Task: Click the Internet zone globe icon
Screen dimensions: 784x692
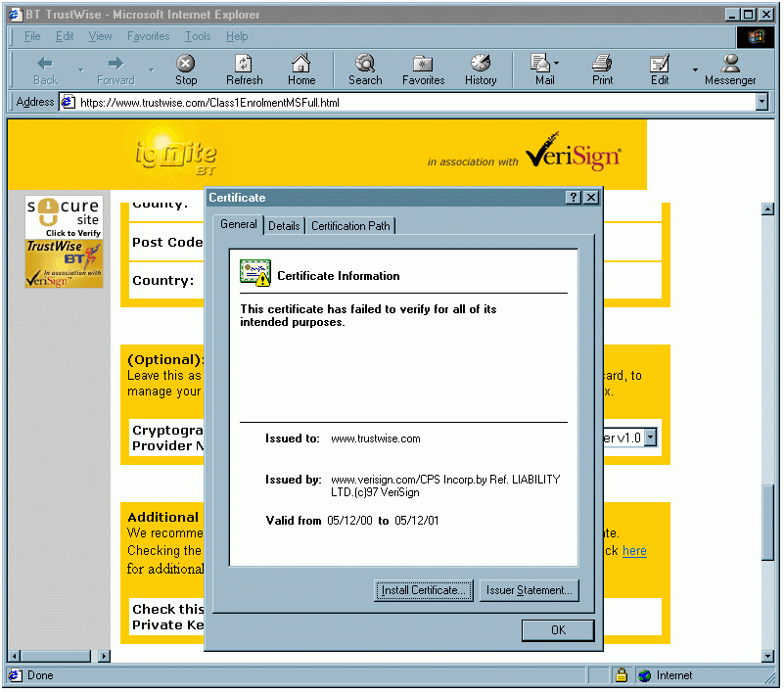Action: [x=644, y=675]
